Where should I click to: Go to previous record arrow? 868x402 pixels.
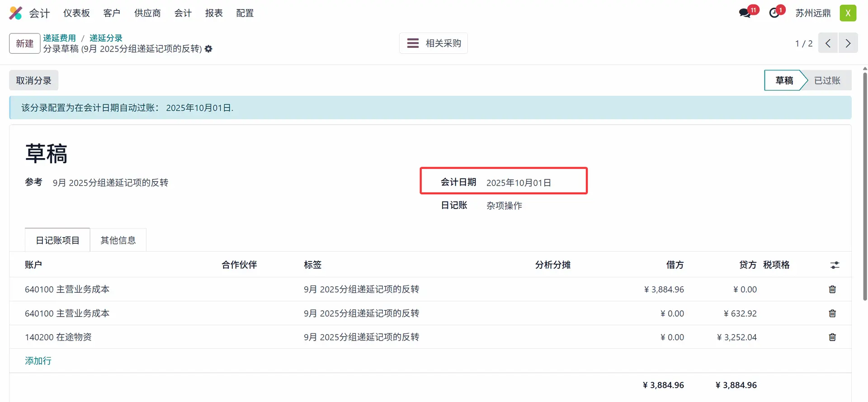[x=828, y=43]
